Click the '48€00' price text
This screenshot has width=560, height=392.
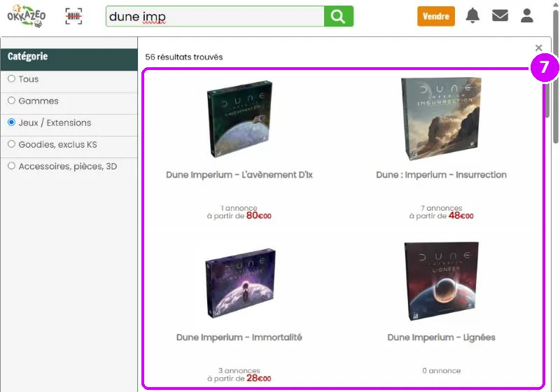(x=461, y=216)
